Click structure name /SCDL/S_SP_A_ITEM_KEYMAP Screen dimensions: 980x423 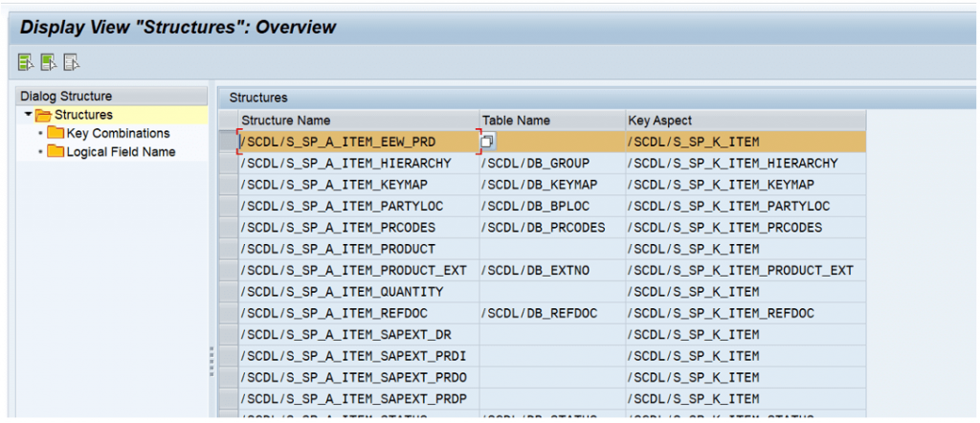(334, 185)
